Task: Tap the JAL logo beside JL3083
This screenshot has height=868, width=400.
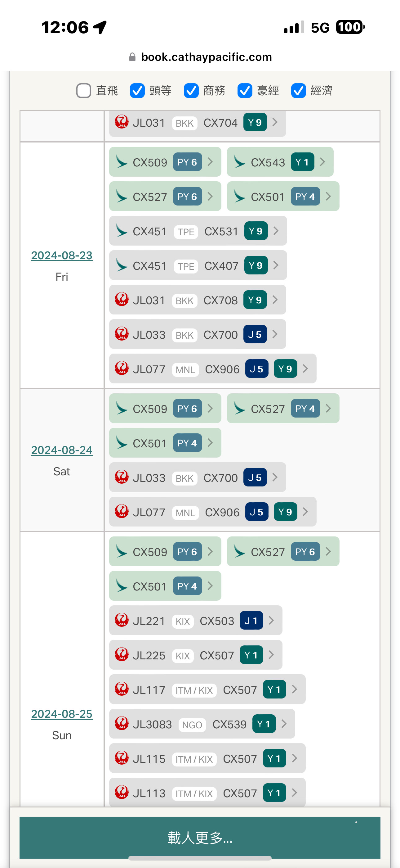Action: coord(122,724)
